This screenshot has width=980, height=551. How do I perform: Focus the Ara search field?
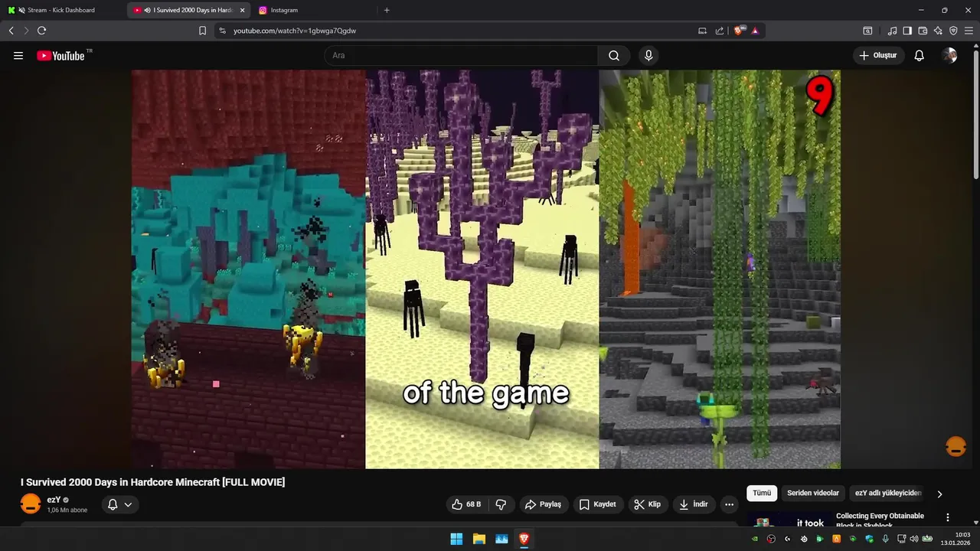461,56
